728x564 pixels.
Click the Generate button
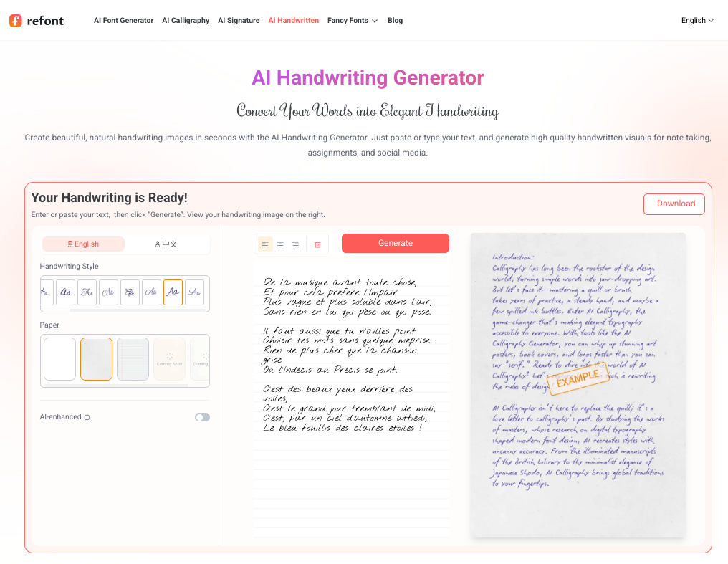coord(396,244)
